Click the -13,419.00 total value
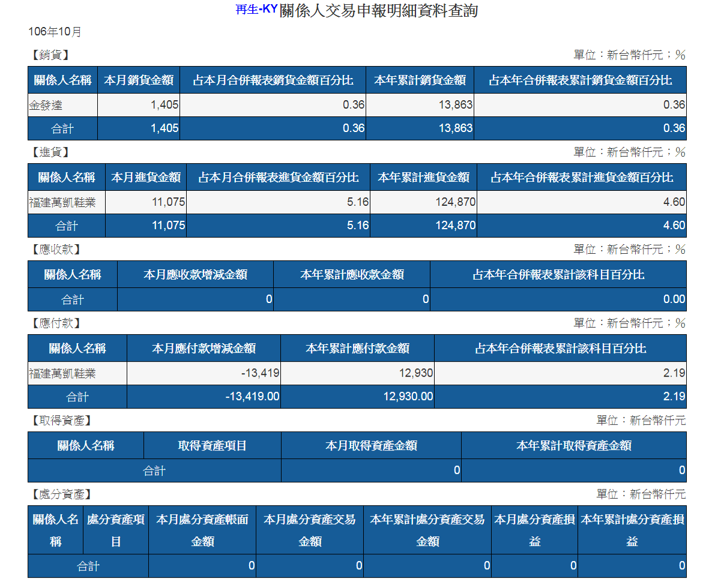 [252, 397]
